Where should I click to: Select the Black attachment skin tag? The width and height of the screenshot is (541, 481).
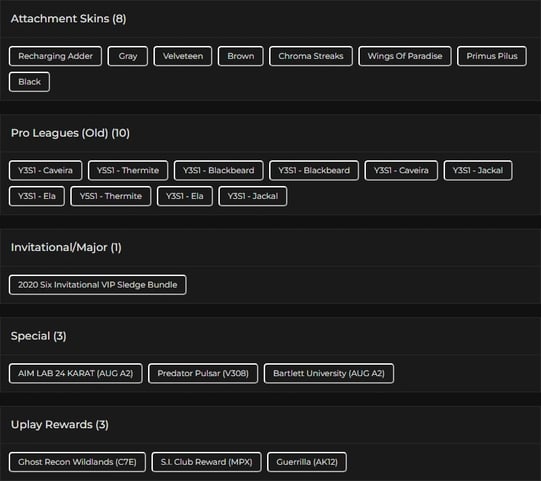(x=29, y=82)
